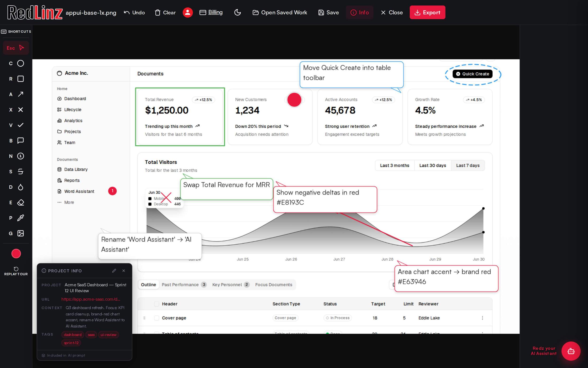Open the user account avatar
Screen dimensions: 588x368
(x=188, y=12)
